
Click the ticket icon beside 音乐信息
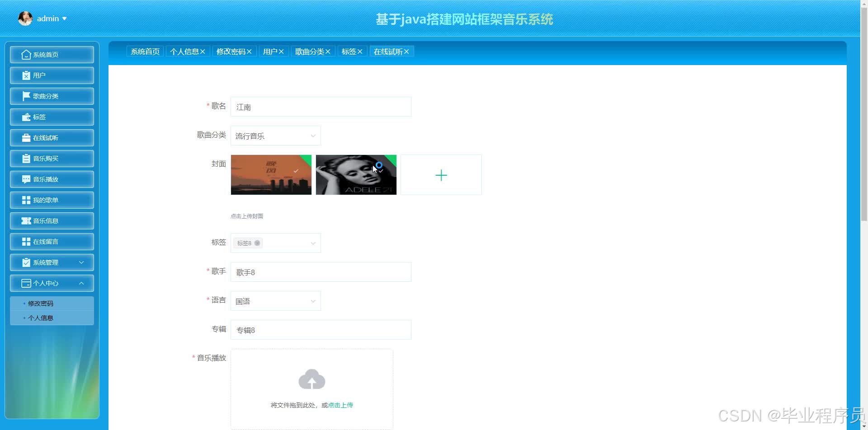26,221
